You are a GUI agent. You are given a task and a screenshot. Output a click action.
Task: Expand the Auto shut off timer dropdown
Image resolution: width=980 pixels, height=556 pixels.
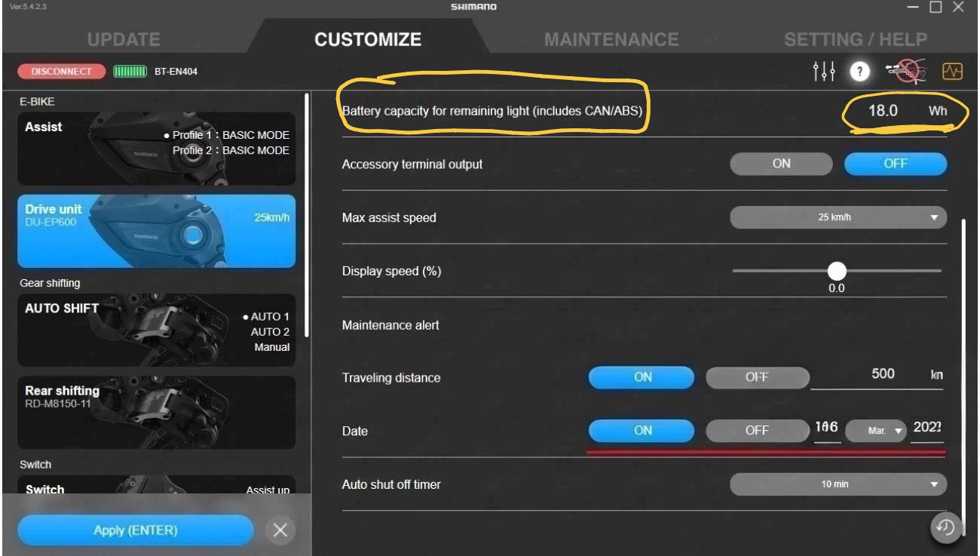click(838, 484)
